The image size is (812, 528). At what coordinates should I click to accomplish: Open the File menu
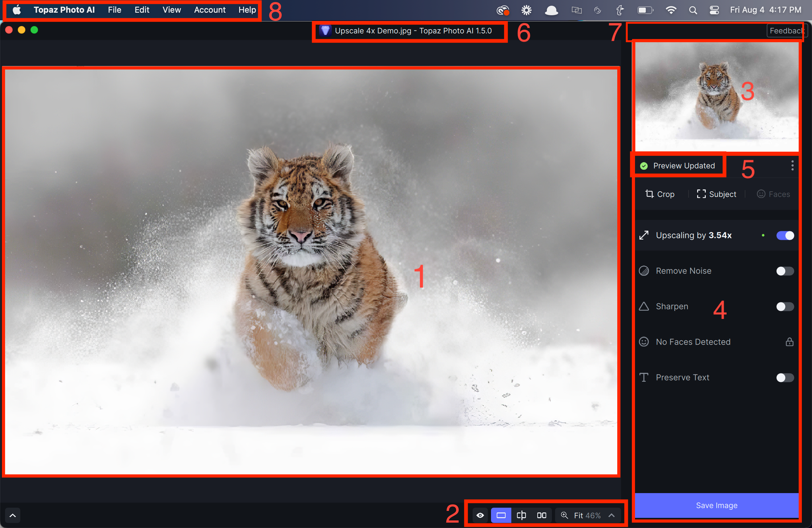(x=114, y=10)
